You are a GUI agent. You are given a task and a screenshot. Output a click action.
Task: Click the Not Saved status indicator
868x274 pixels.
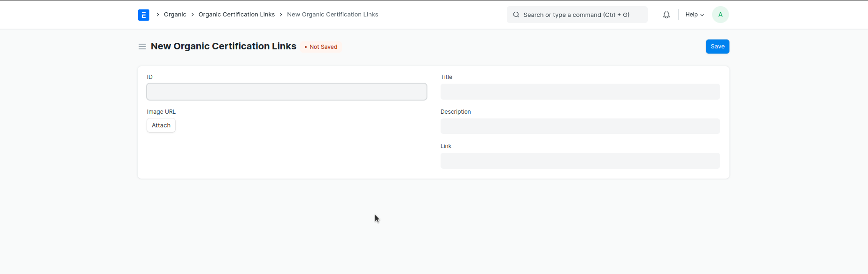(321, 47)
